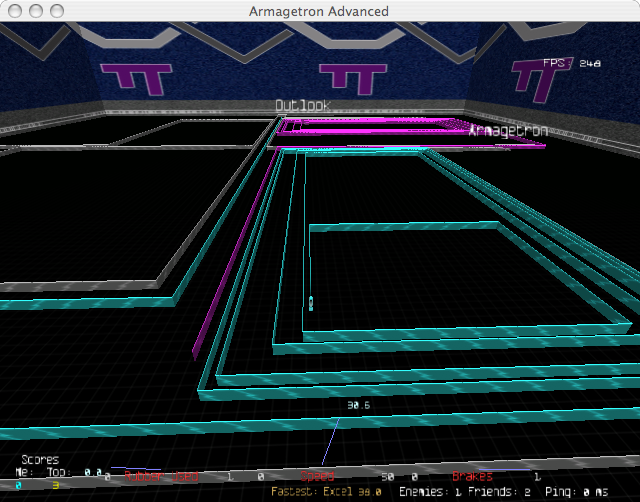Minimize the Armagetron Advanced window

pyautogui.click(x=36, y=11)
